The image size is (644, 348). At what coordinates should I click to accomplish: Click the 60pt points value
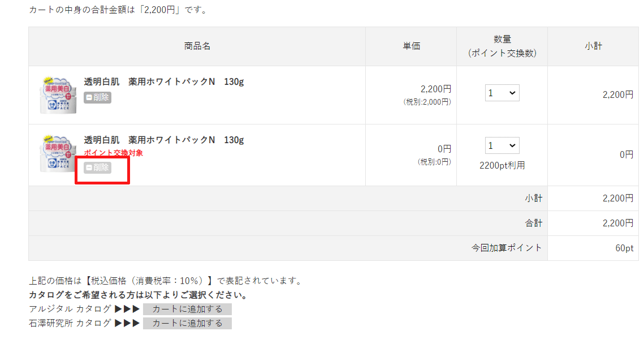pos(624,248)
